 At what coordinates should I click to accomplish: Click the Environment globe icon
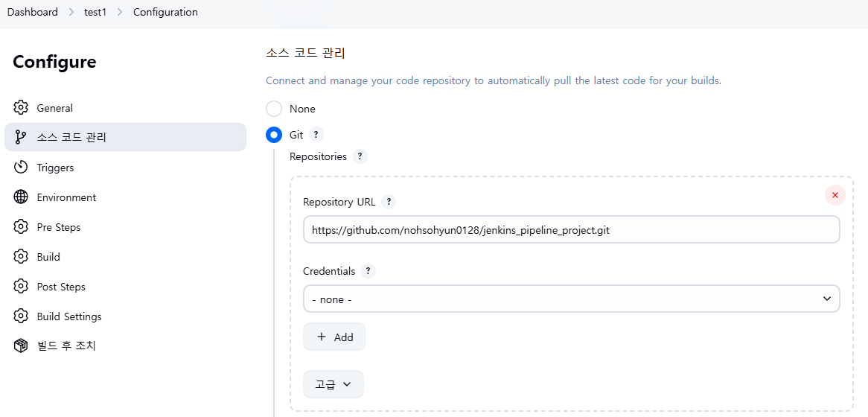(21, 197)
